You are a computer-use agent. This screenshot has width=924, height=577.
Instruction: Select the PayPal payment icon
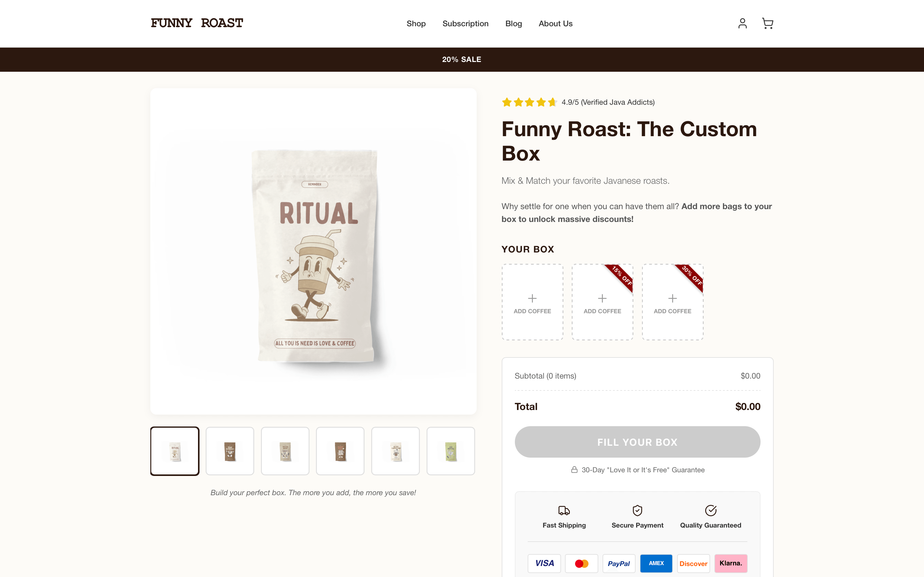[619, 563]
